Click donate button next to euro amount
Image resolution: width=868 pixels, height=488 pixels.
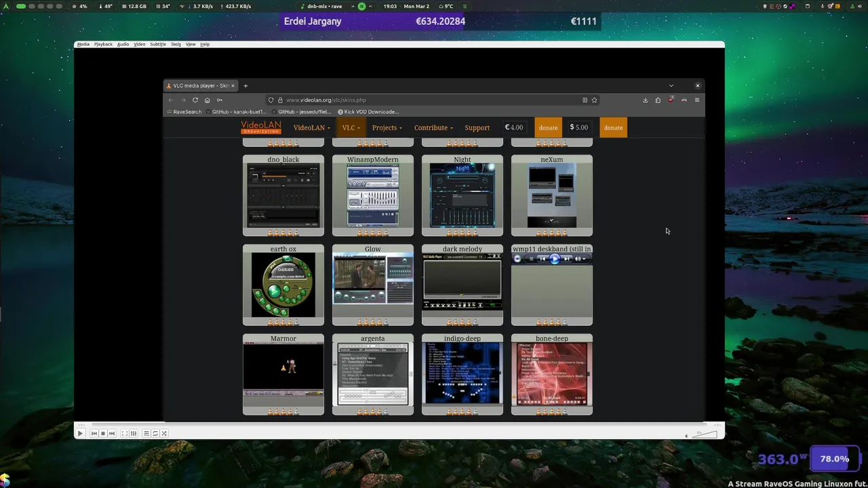pyautogui.click(x=548, y=127)
